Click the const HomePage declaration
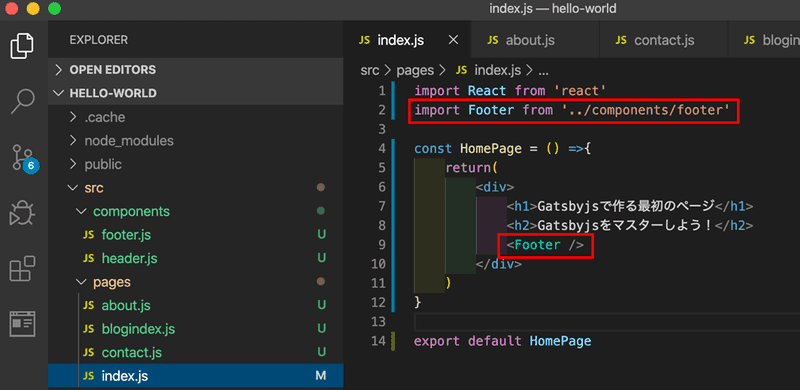The width and height of the screenshot is (800, 390). (503, 149)
